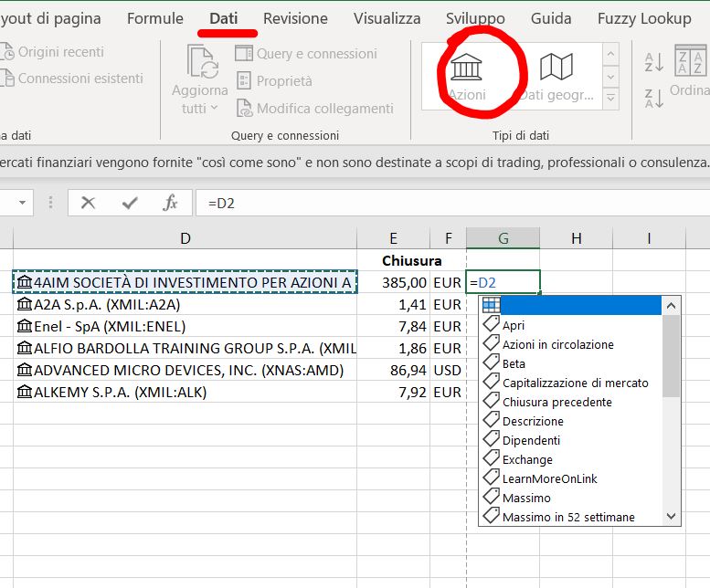Choose Dipendenti from the field list

[x=570, y=440]
